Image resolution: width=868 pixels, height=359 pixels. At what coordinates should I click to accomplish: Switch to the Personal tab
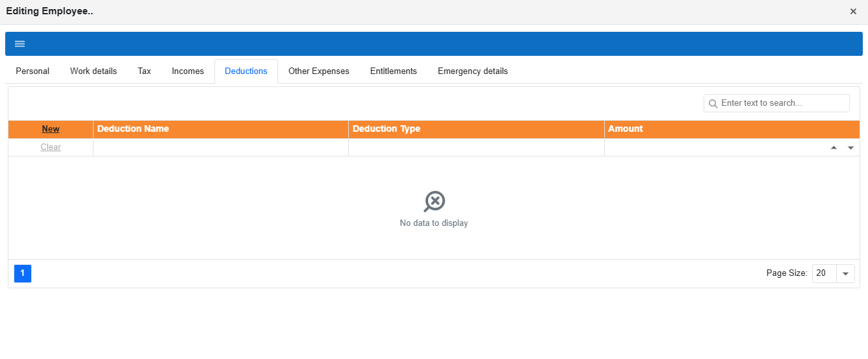coord(32,71)
